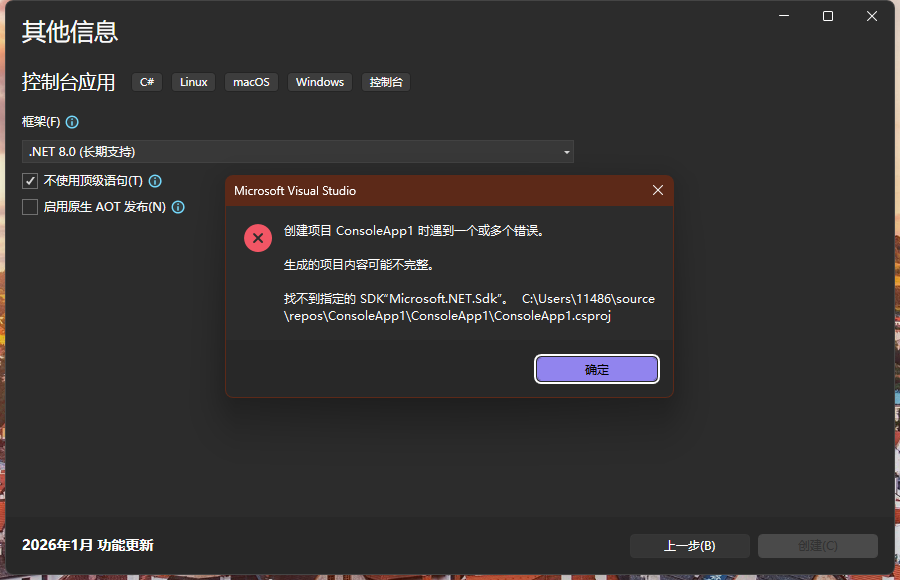
Task: Open the 框架 .NET 8.0 dropdown
Action: [x=297, y=152]
